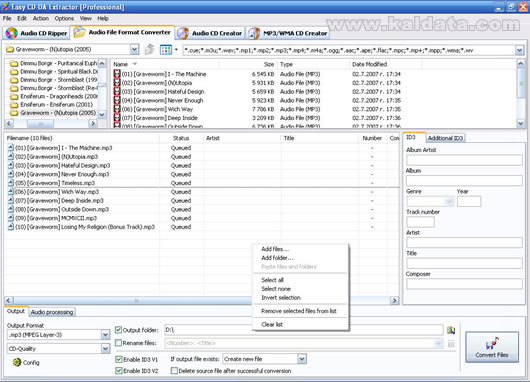This screenshot has height=382, width=530.
Task: Check Delete source file after successful conversion
Action: tap(174, 371)
